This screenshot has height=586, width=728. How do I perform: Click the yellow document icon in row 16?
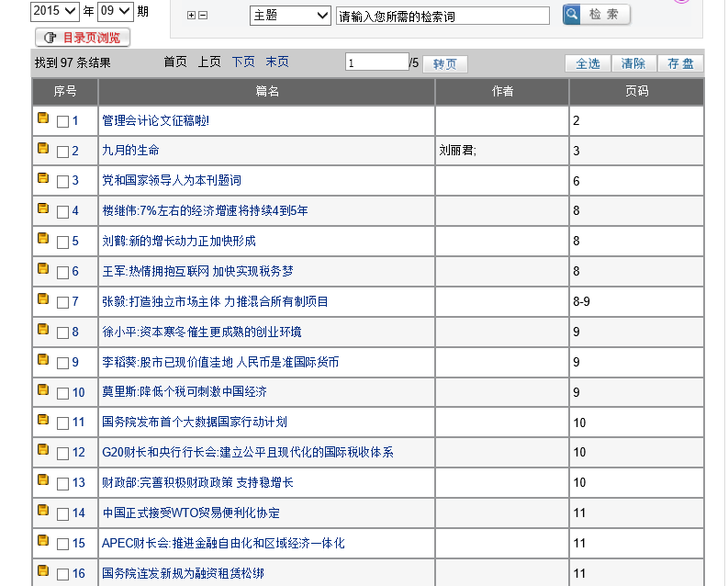[x=43, y=570]
